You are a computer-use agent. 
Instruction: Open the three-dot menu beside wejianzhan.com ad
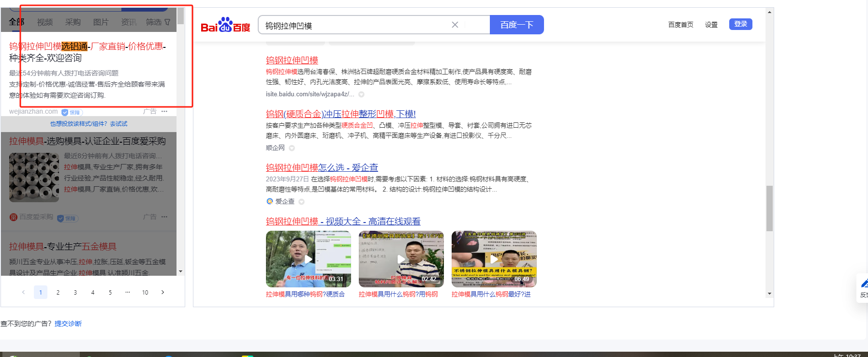tap(164, 111)
